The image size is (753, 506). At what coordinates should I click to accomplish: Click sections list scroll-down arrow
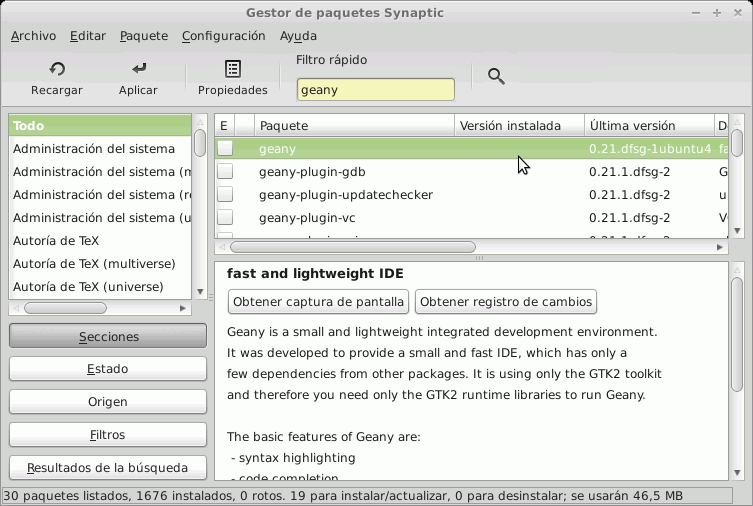pyautogui.click(x=200, y=291)
